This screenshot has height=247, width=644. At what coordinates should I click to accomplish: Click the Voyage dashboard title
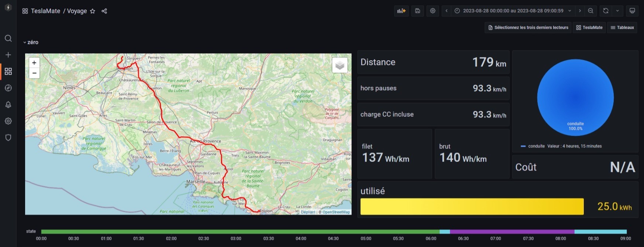pyautogui.click(x=77, y=11)
